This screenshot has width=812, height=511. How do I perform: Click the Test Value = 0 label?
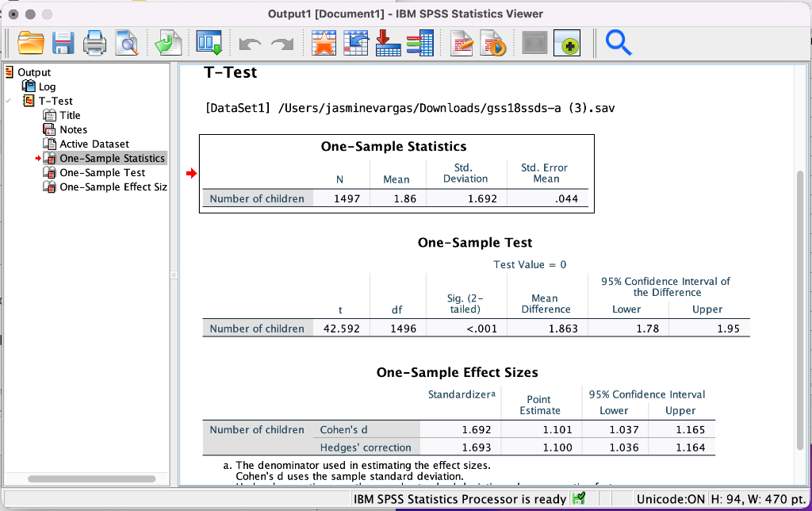(x=530, y=264)
